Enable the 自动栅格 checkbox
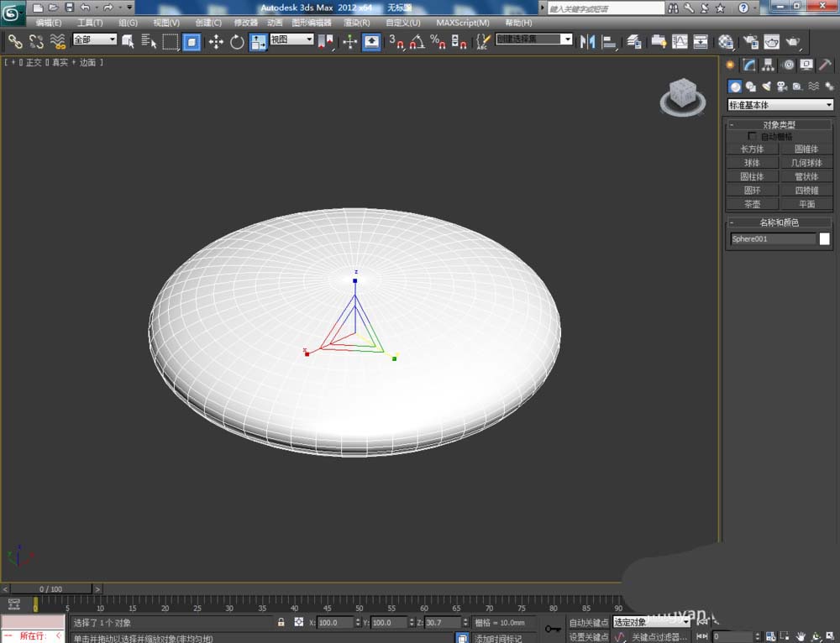 coord(752,136)
